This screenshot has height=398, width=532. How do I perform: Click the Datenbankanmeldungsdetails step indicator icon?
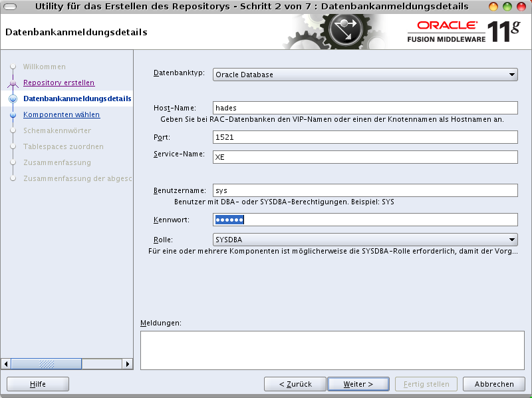(14, 99)
